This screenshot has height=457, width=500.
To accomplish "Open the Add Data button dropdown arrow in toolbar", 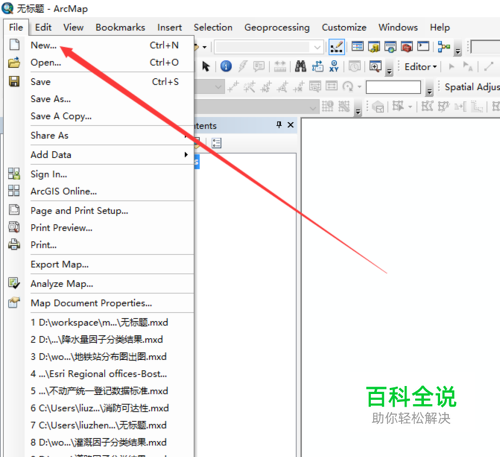I will (204, 47).
